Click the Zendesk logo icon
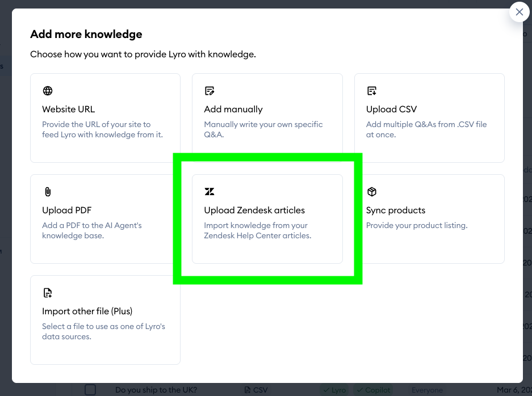532x396 pixels. [x=210, y=192]
